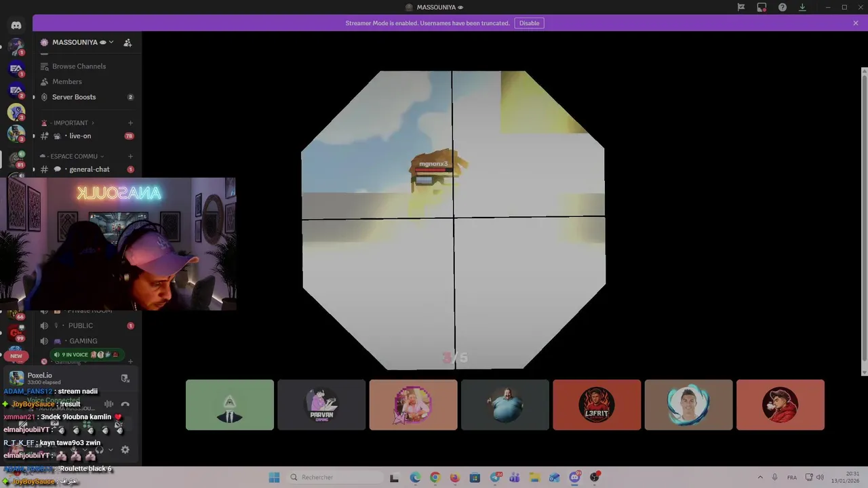Focus the shared game stream view
868x488 pixels.
point(453,220)
